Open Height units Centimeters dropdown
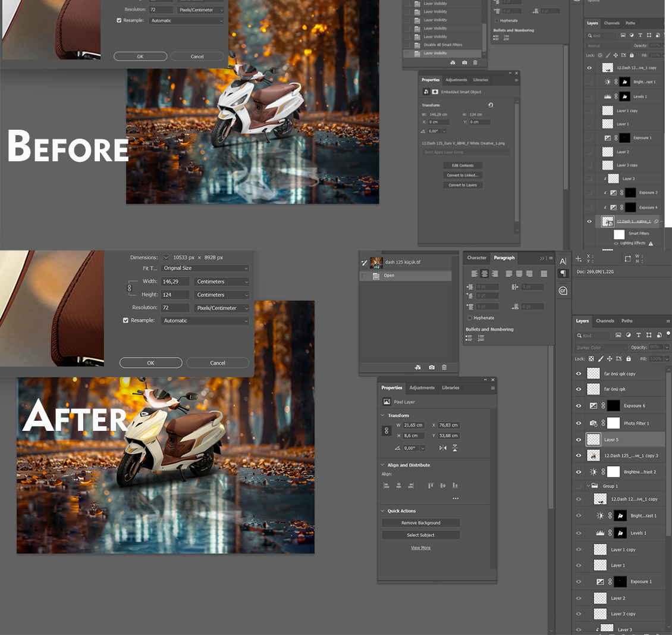Image resolution: width=672 pixels, height=635 pixels. point(222,295)
